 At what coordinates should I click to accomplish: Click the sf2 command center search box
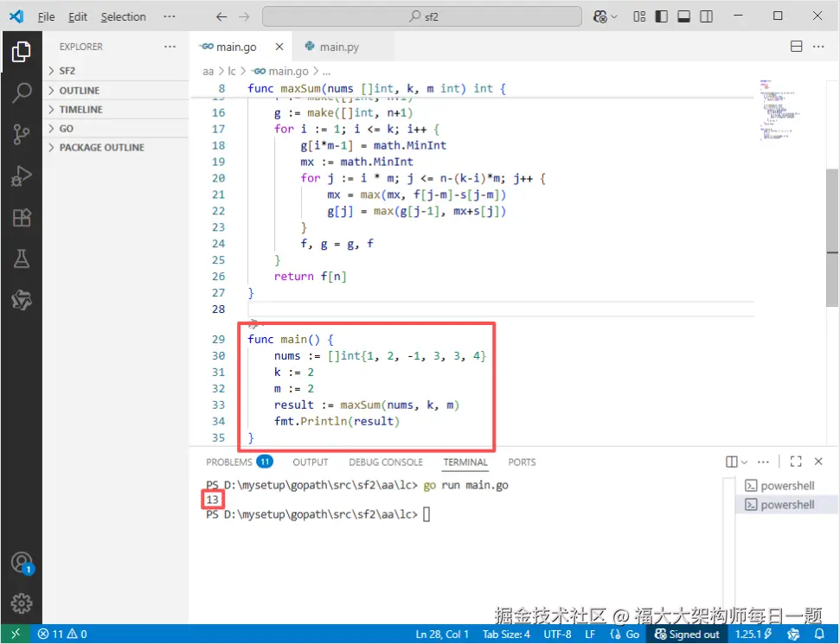pos(422,16)
